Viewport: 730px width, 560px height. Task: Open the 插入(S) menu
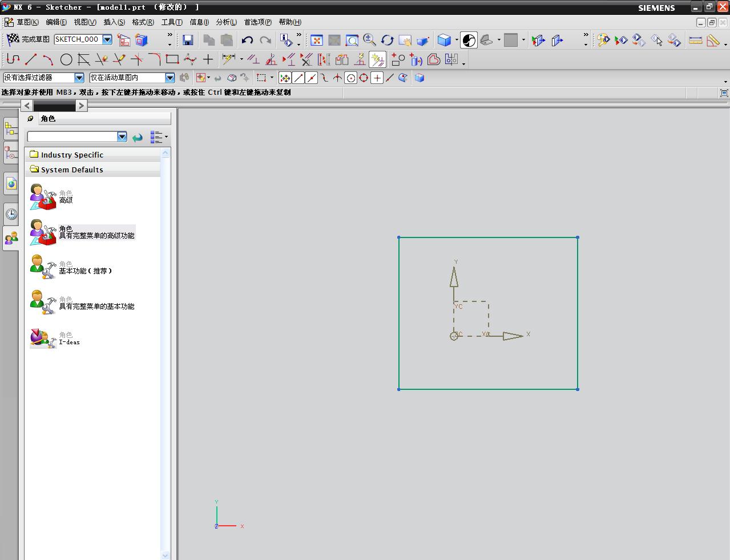[x=114, y=22]
